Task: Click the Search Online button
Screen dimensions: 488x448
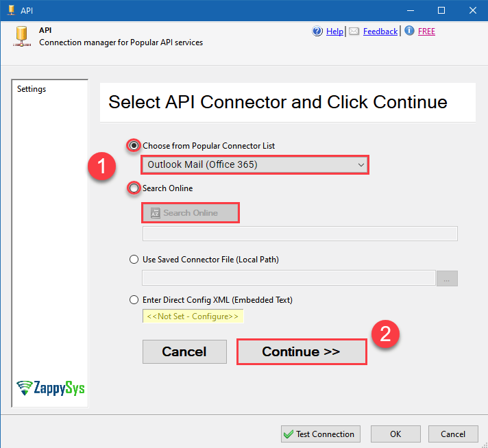Action: (x=191, y=213)
